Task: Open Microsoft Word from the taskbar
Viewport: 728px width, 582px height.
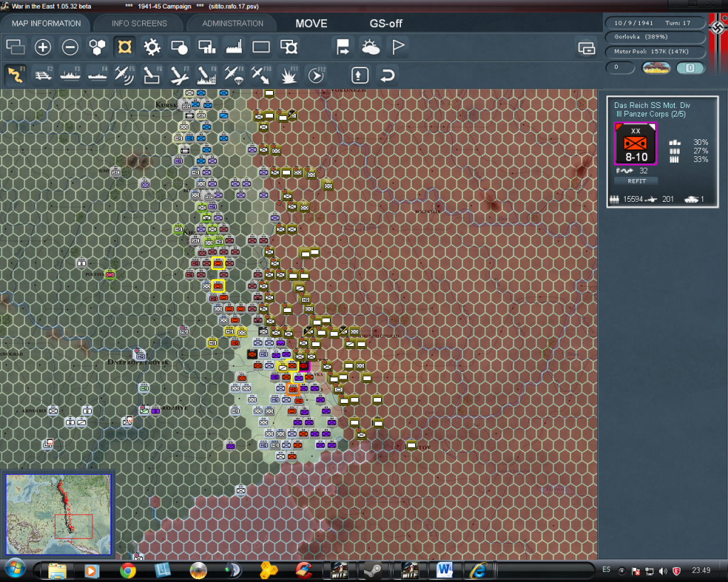Action: (444, 571)
